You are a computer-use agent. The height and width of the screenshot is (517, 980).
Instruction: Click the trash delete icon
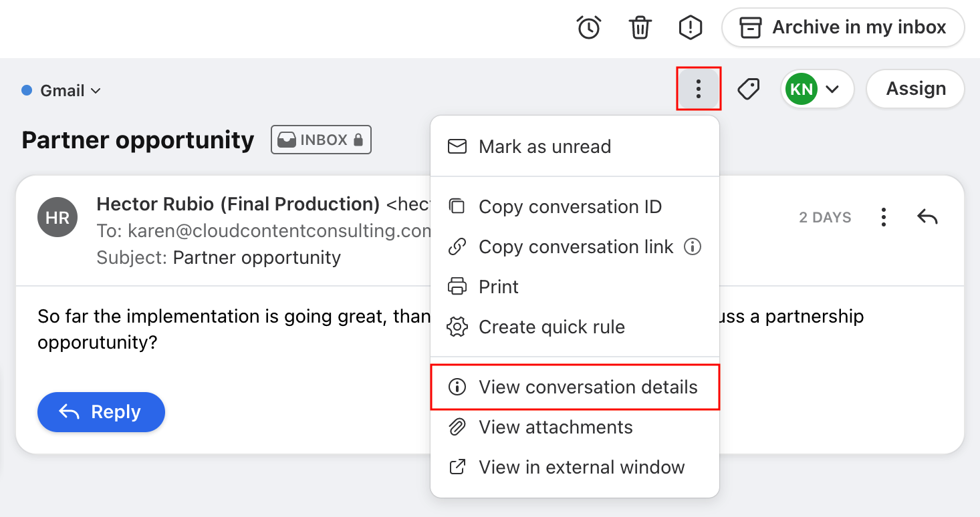[x=640, y=27]
